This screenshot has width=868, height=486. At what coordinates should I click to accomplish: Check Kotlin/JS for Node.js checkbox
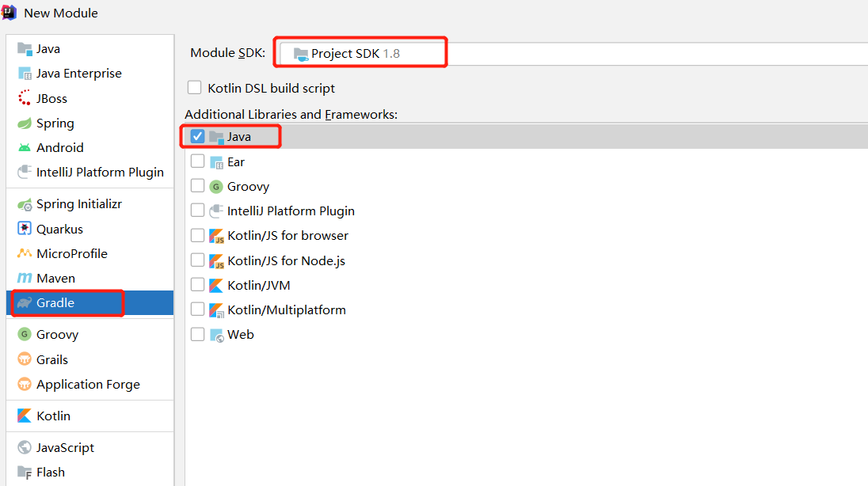pos(198,260)
